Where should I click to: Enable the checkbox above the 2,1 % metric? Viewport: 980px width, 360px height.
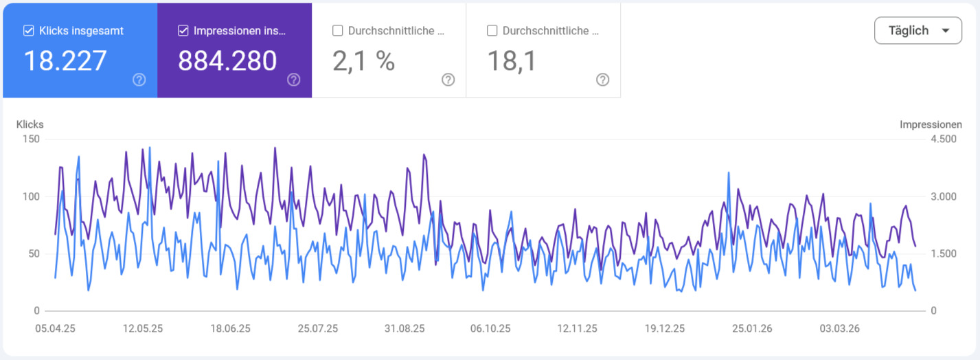(x=338, y=30)
